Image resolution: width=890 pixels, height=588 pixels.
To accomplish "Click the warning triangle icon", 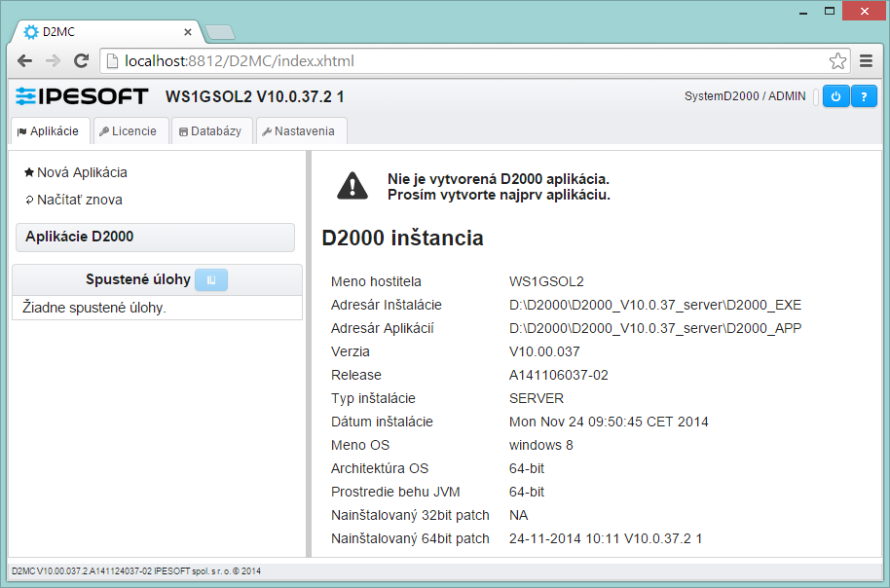I will 352,185.
